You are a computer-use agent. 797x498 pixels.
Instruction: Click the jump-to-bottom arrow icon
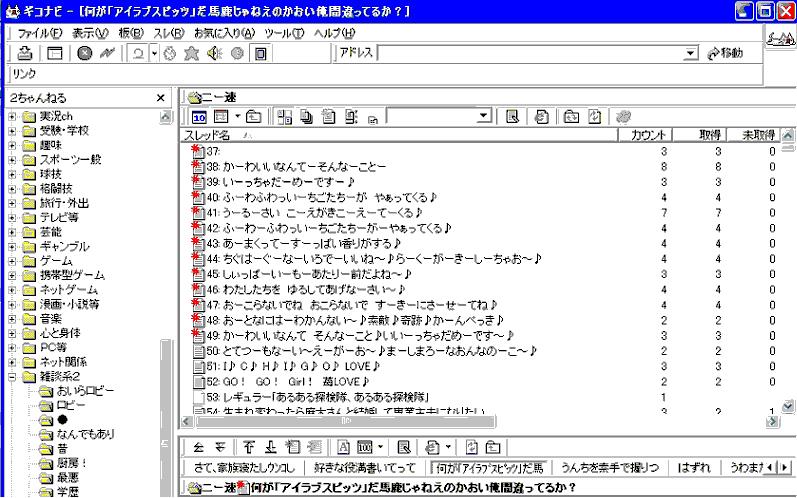(270, 447)
